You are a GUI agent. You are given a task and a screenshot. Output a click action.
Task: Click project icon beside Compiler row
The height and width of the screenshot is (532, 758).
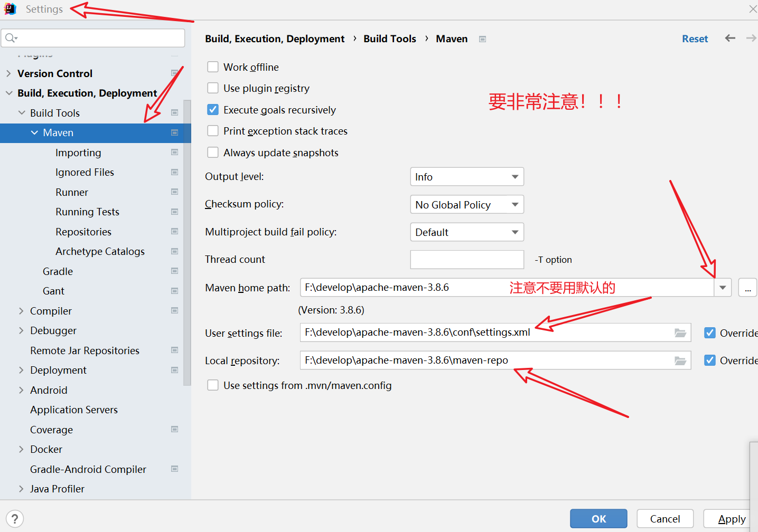point(174,310)
